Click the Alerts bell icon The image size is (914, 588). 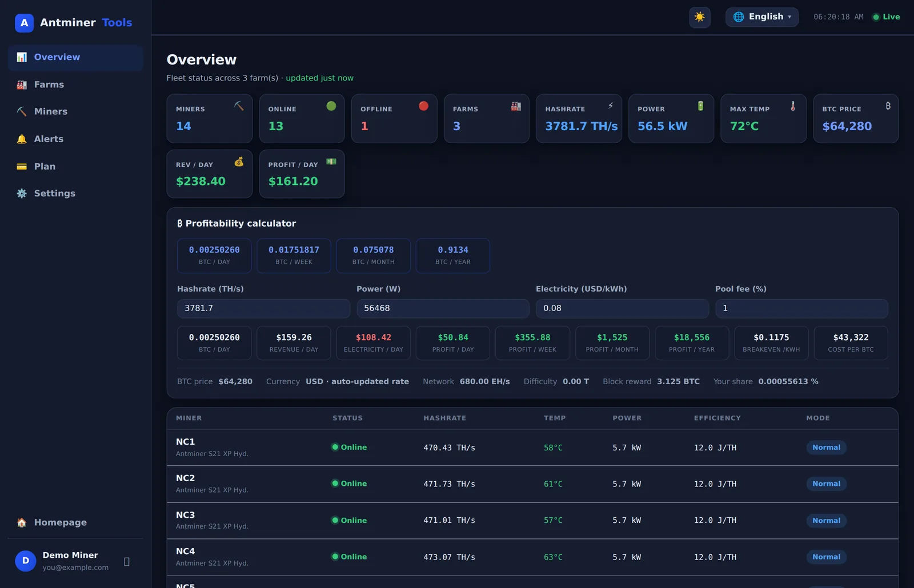point(22,139)
